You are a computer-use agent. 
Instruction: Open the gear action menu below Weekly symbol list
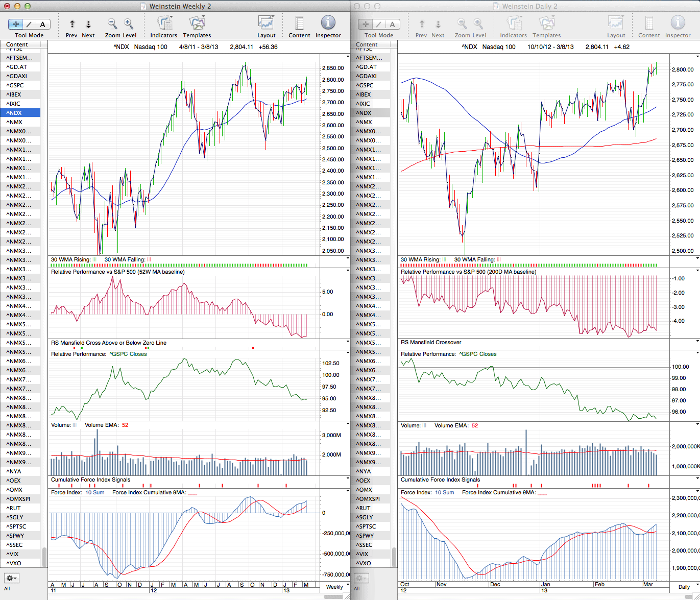(x=12, y=578)
